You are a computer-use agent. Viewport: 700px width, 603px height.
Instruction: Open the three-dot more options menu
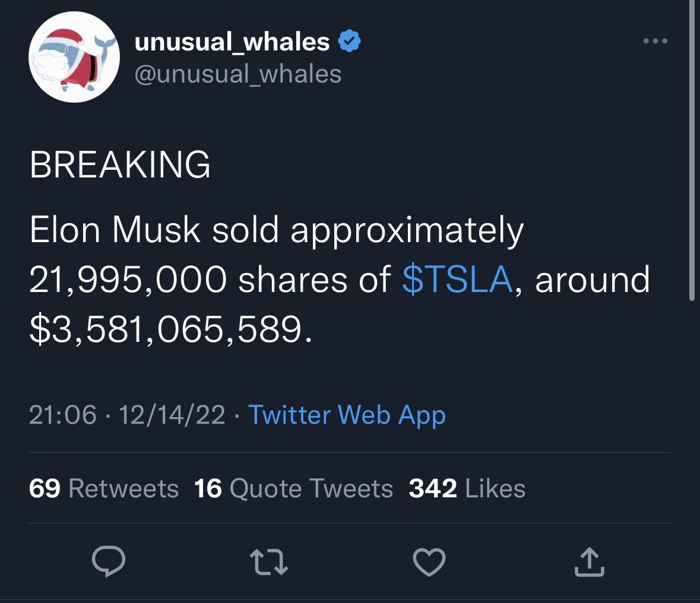click(x=655, y=42)
